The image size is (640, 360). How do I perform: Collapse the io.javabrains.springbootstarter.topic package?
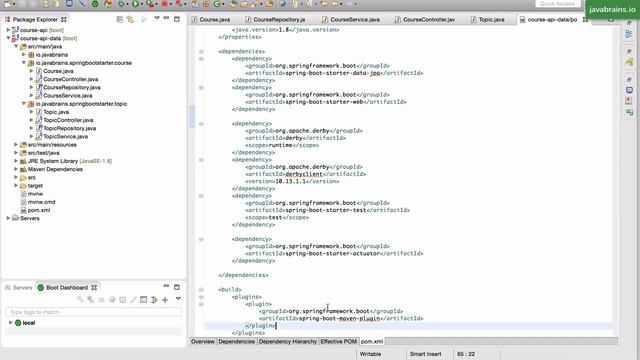pyautogui.click(x=24, y=103)
